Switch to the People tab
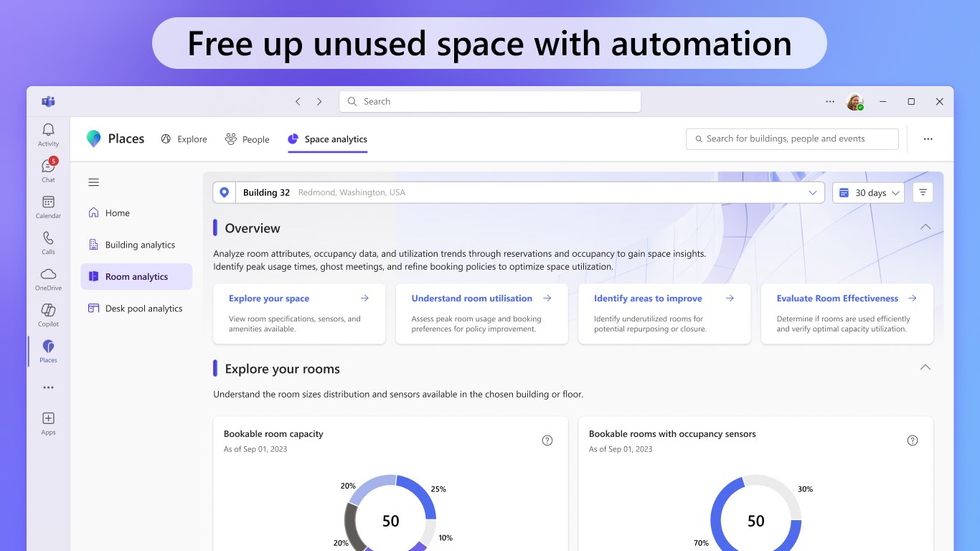The height and width of the screenshot is (551, 980). pyautogui.click(x=247, y=139)
